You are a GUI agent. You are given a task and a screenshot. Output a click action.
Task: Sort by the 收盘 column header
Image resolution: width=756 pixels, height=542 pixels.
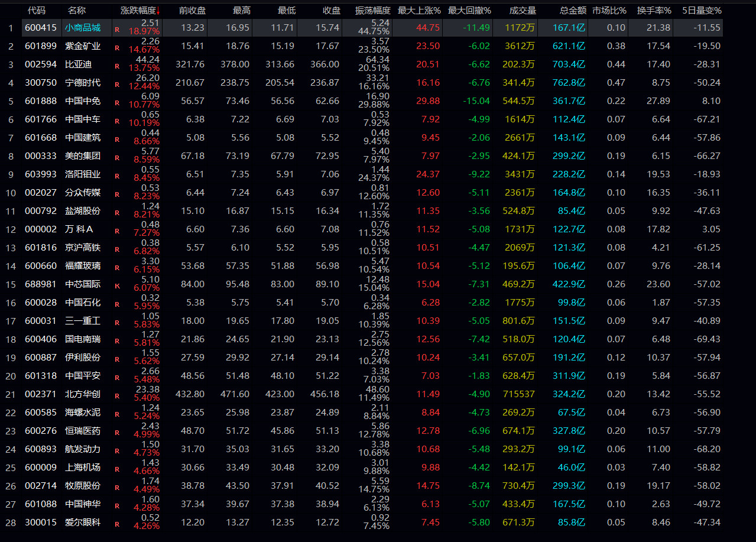332,11
